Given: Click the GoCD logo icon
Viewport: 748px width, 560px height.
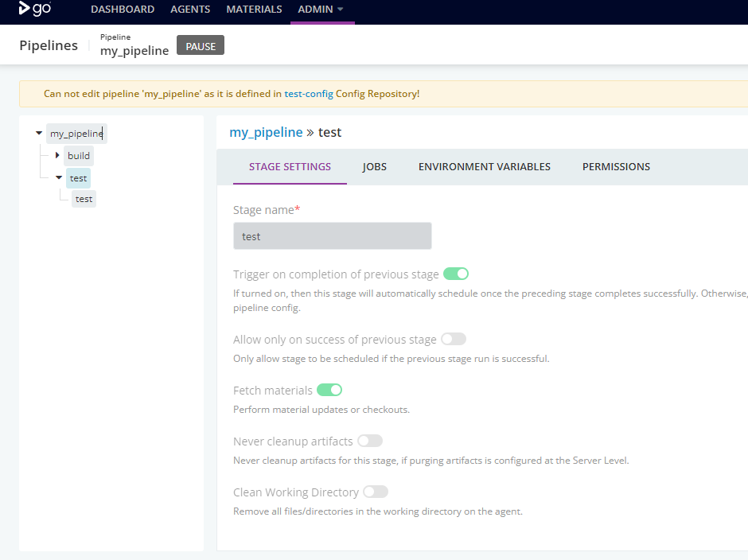Looking at the screenshot, I should [34, 9].
